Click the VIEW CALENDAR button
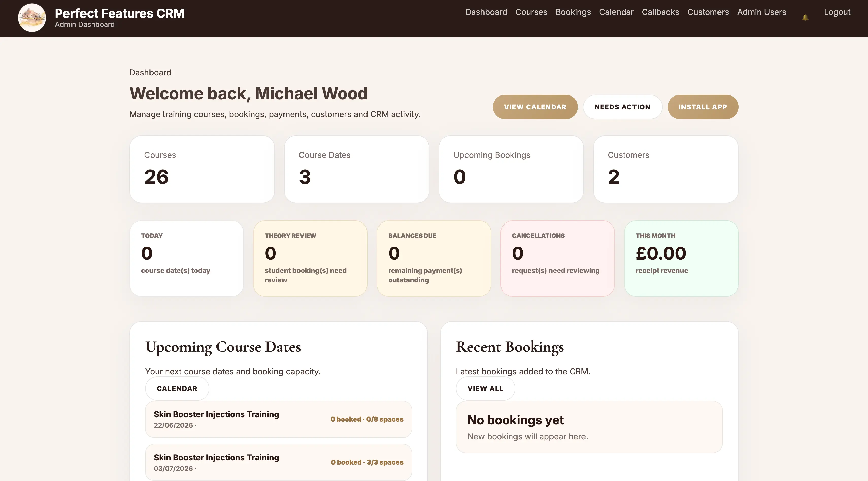 [x=535, y=107]
